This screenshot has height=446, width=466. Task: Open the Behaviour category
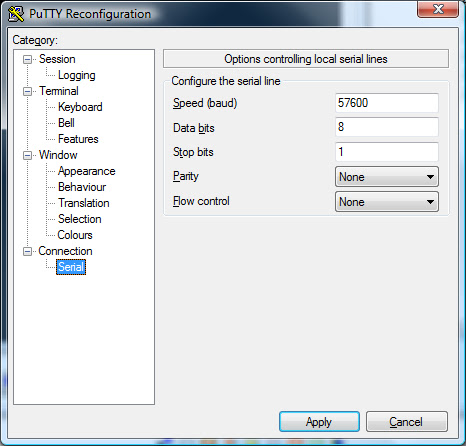tap(82, 187)
